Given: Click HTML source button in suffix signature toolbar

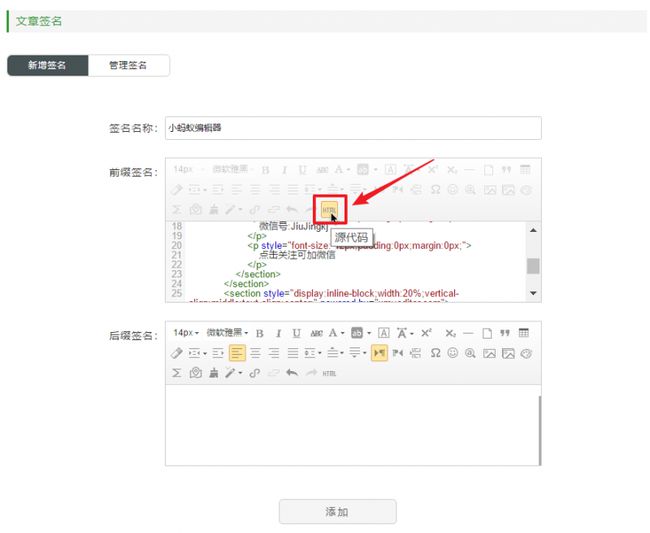Looking at the screenshot, I should [329, 373].
